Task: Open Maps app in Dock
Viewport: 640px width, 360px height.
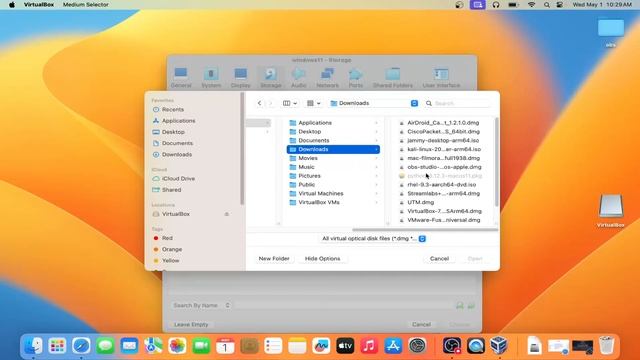Action: (153, 346)
